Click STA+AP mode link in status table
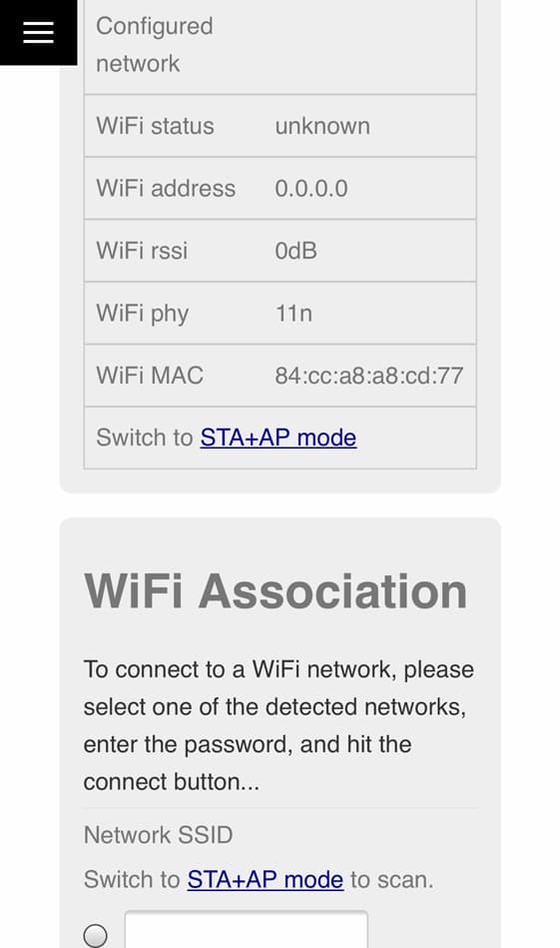 [278, 438]
